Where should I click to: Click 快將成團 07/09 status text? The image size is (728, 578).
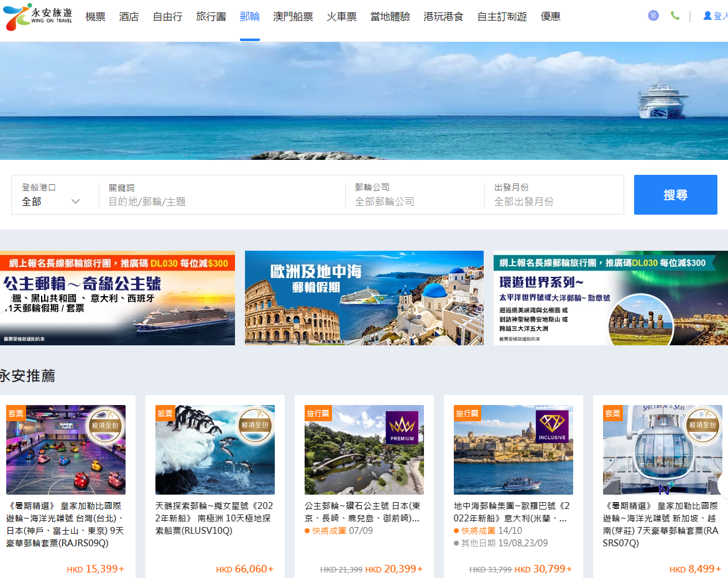pos(339,531)
